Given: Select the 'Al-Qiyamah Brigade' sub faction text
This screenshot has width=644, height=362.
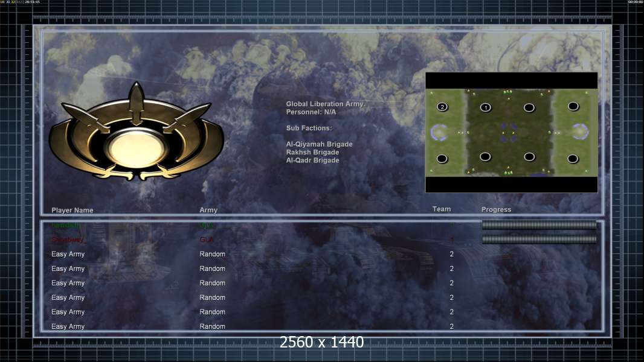Looking at the screenshot, I should pyautogui.click(x=319, y=144).
